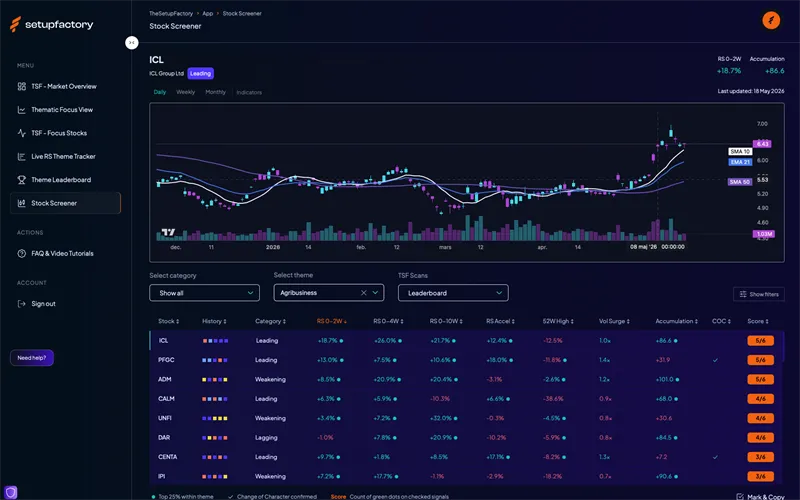The width and height of the screenshot is (800, 500).
Task: Click the Market Overview grid icon
Action: [x=21, y=86]
